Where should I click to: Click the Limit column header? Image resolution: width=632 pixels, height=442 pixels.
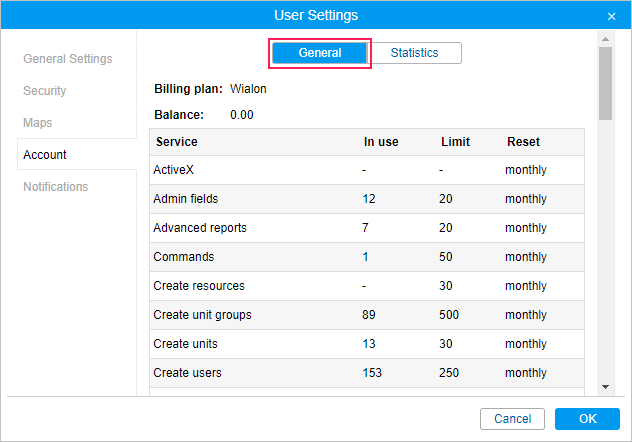coord(455,142)
